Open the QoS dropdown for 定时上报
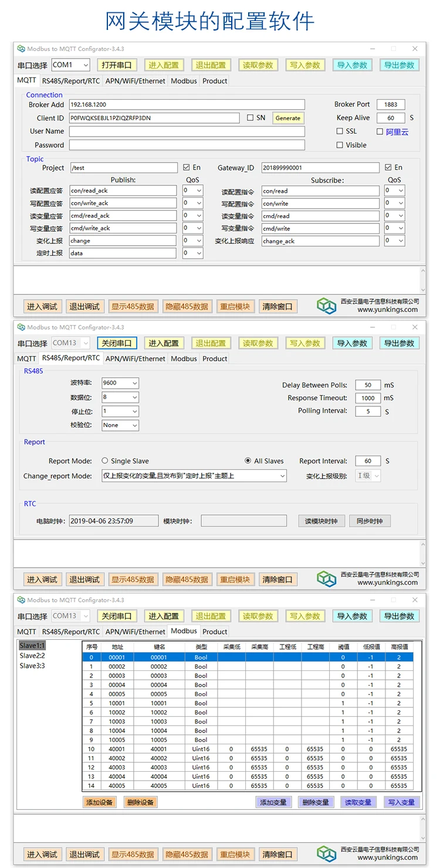 coord(192,253)
